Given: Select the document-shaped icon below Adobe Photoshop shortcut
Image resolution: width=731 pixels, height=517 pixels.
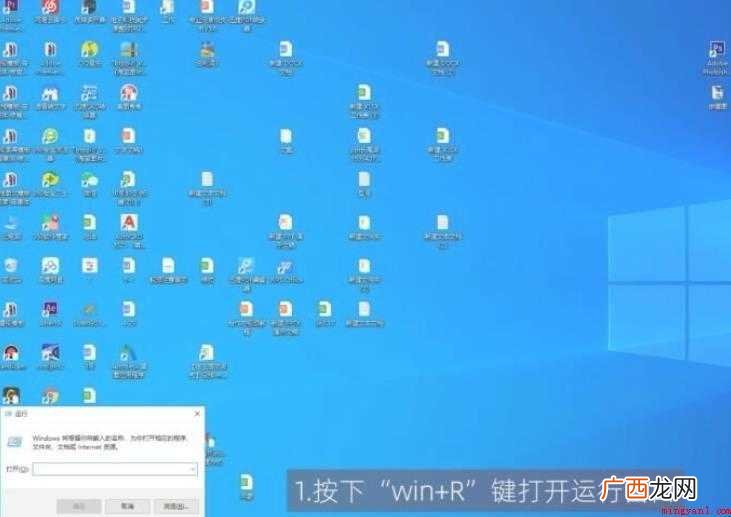Looking at the screenshot, I should tap(717, 93).
